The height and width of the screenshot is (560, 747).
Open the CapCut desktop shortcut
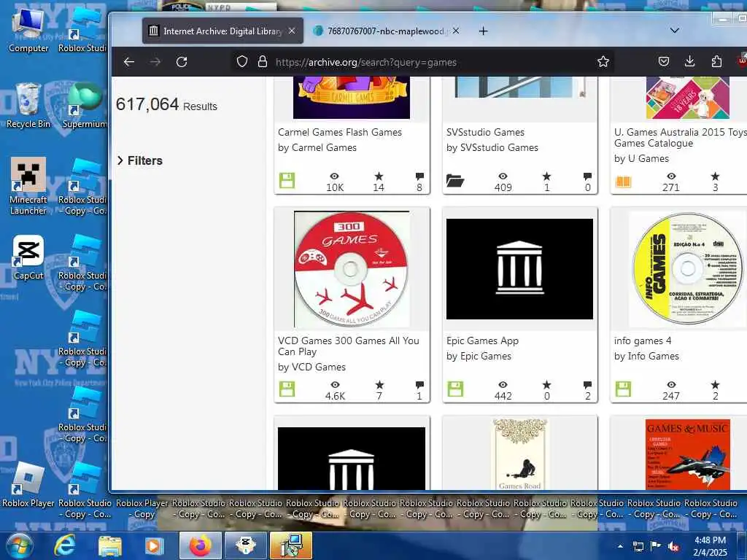point(28,257)
